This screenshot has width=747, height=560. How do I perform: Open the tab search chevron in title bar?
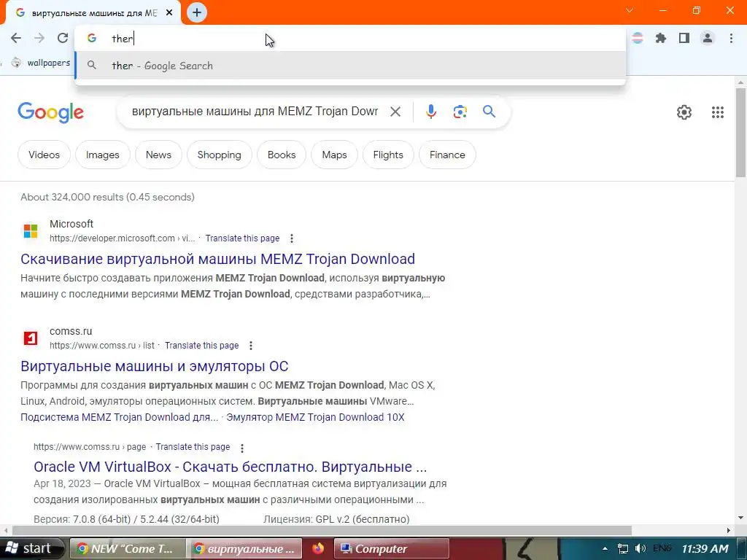point(630,10)
